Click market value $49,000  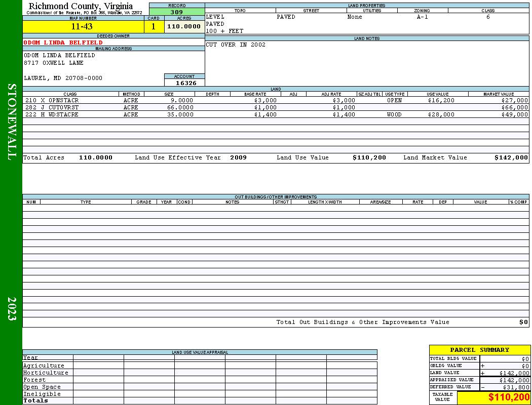pyautogui.click(x=515, y=114)
